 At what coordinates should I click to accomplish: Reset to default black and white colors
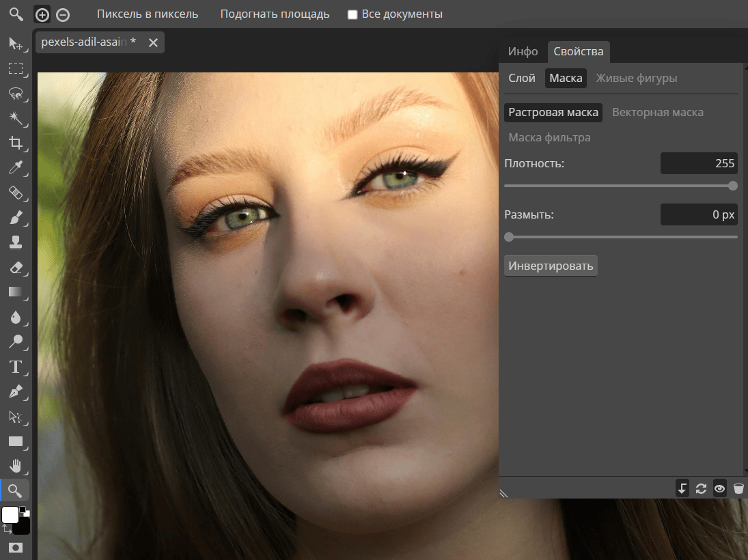pyautogui.click(x=25, y=511)
